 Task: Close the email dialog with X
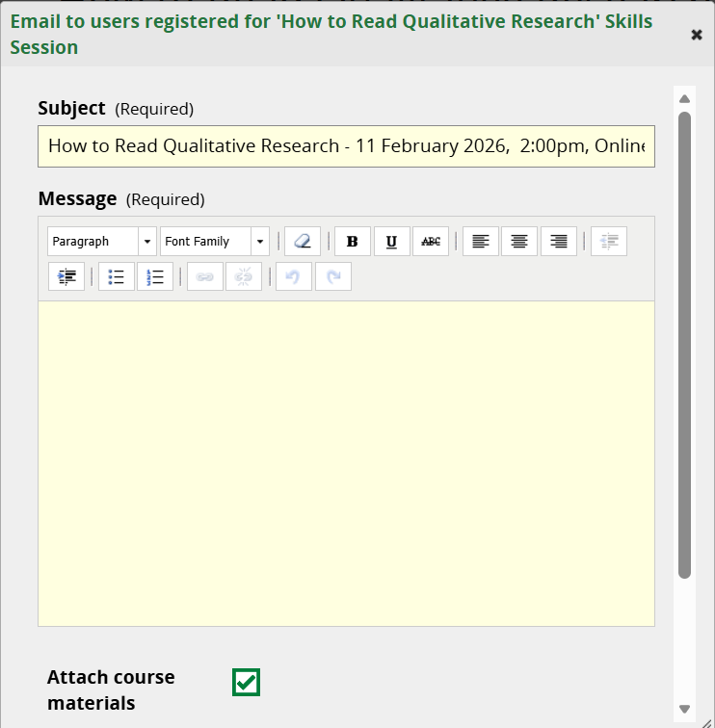click(x=697, y=35)
